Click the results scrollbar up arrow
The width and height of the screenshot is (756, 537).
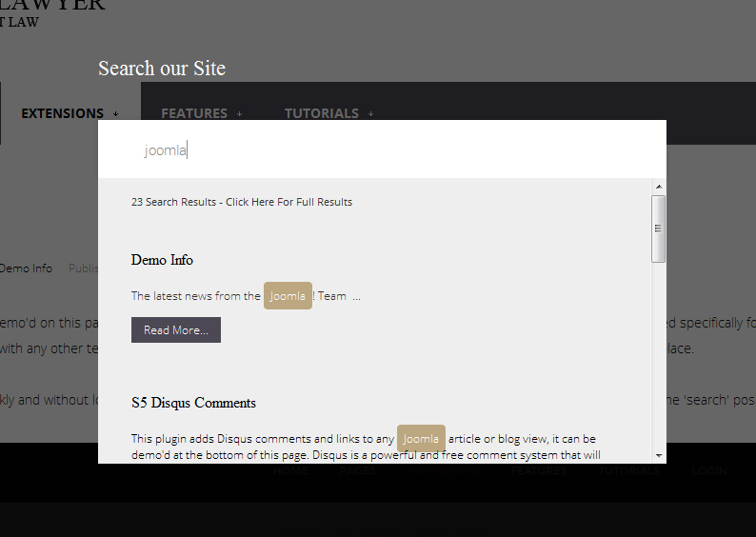point(658,186)
